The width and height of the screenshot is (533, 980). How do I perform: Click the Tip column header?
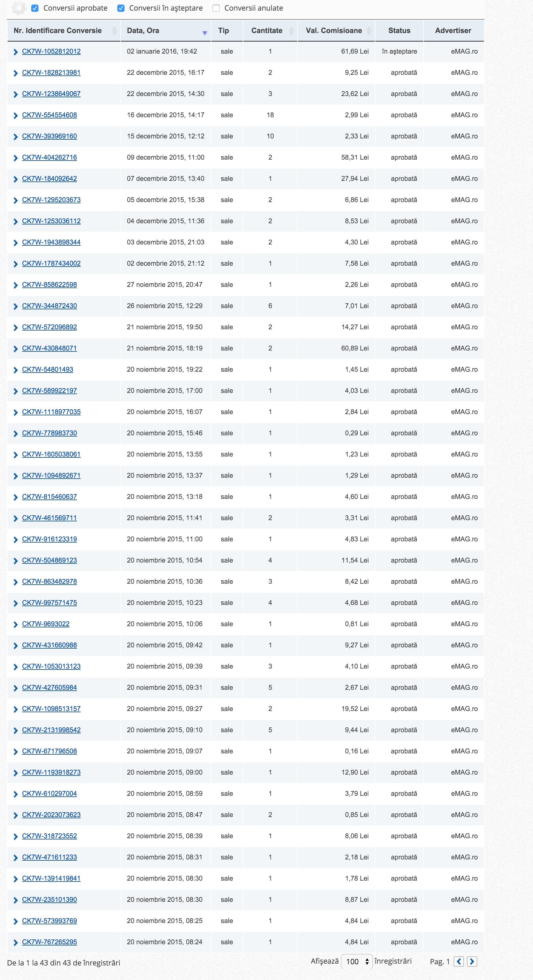227,30
